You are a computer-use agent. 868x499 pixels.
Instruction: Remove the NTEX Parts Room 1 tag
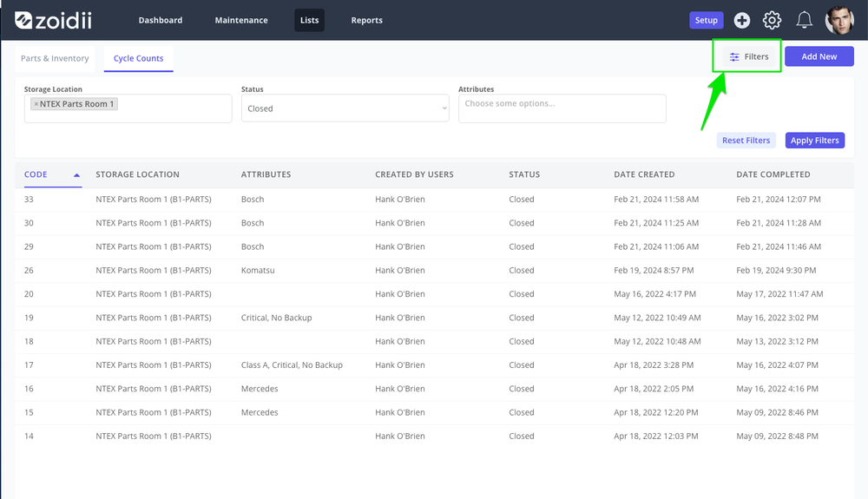36,104
